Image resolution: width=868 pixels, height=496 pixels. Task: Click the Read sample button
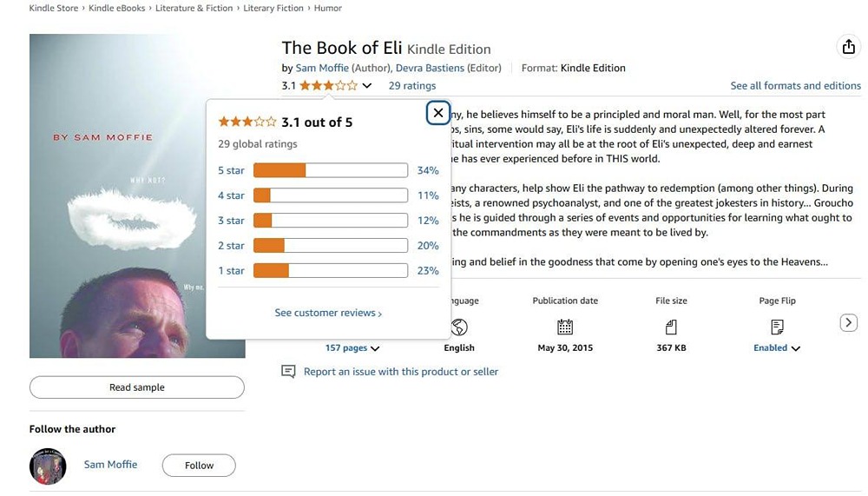[x=137, y=387]
